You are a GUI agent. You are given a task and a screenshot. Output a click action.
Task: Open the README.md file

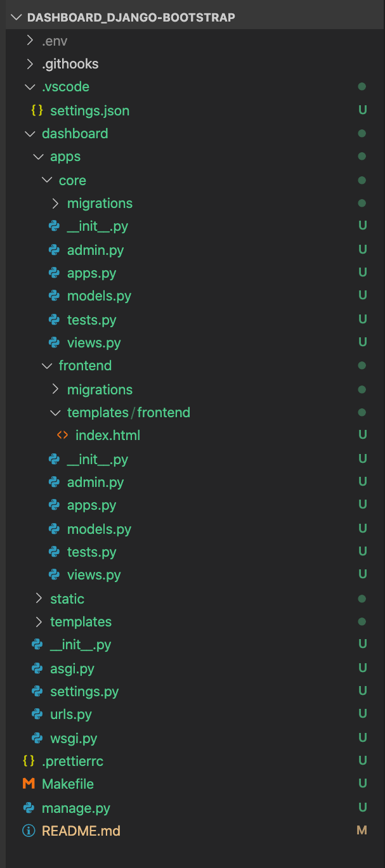pos(81,831)
